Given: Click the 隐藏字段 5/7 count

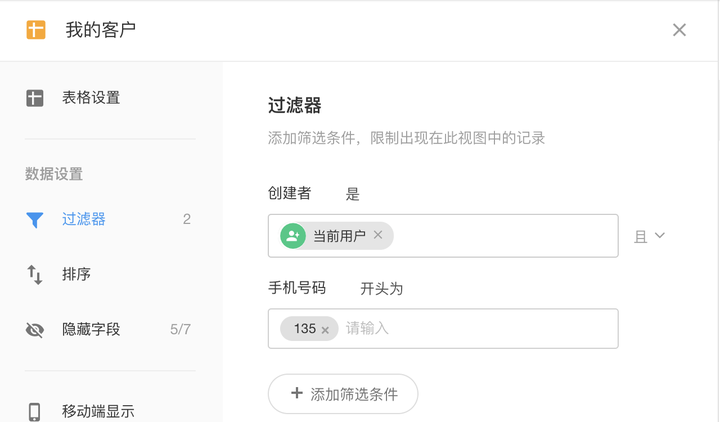Looking at the screenshot, I should click(180, 329).
